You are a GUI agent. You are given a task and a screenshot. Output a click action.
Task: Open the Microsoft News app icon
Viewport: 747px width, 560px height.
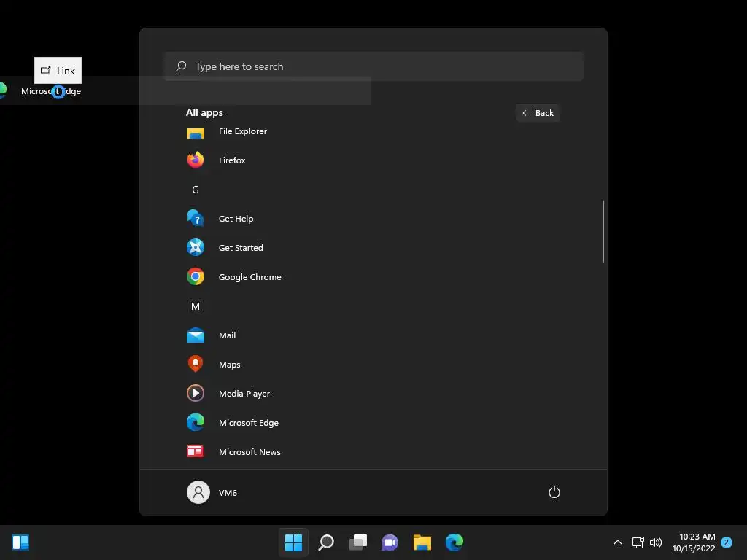pos(196,451)
